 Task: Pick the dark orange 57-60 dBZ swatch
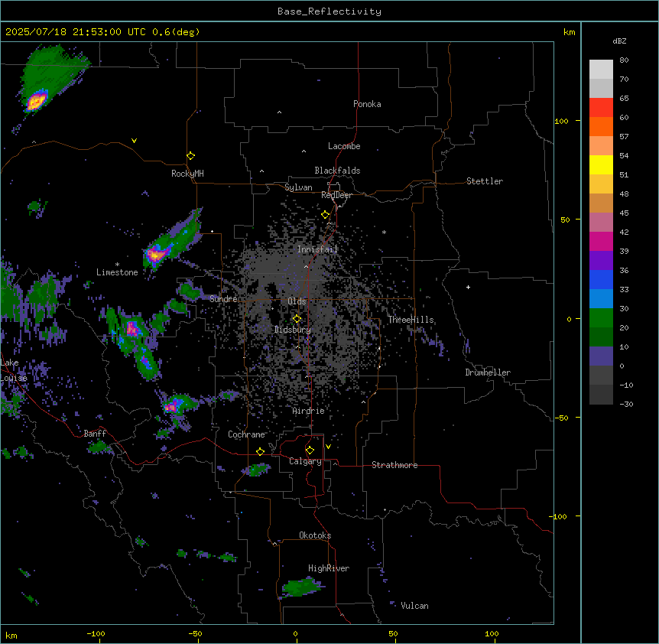coord(601,126)
